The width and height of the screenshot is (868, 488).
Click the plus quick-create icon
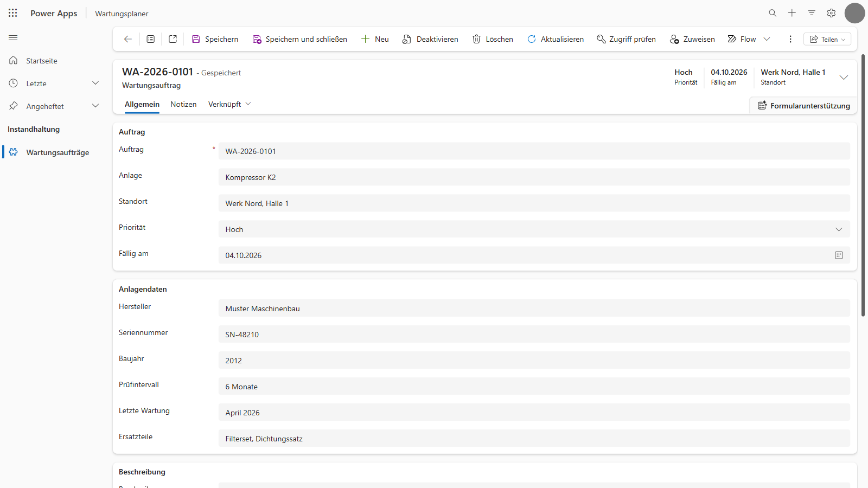[x=792, y=13]
